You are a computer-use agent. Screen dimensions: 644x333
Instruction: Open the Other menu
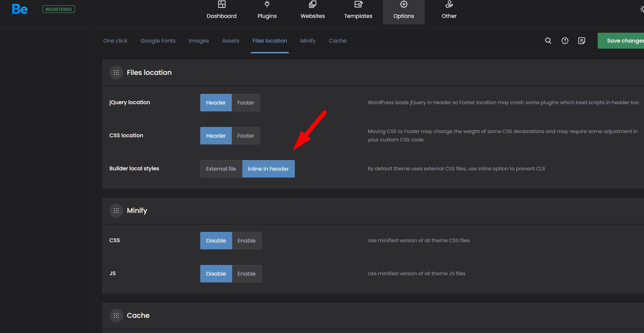(449, 11)
